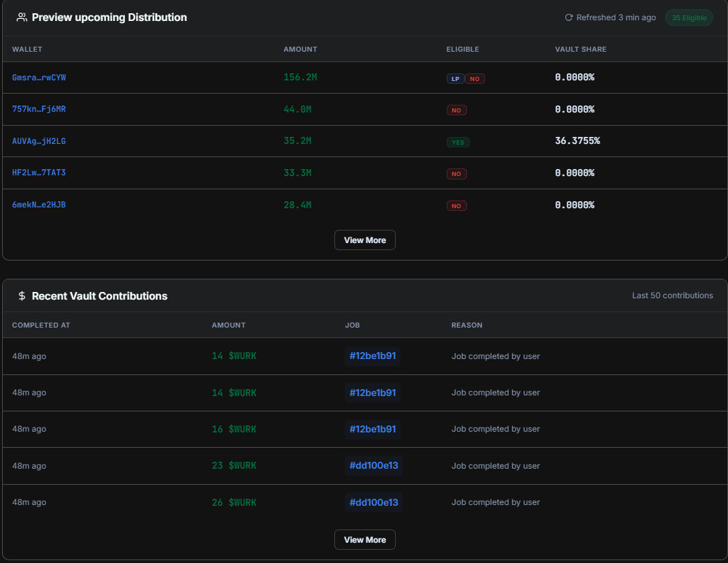This screenshot has width=728, height=563.
Task: Click amount 33.3M
Action: [x=297, y=173]
